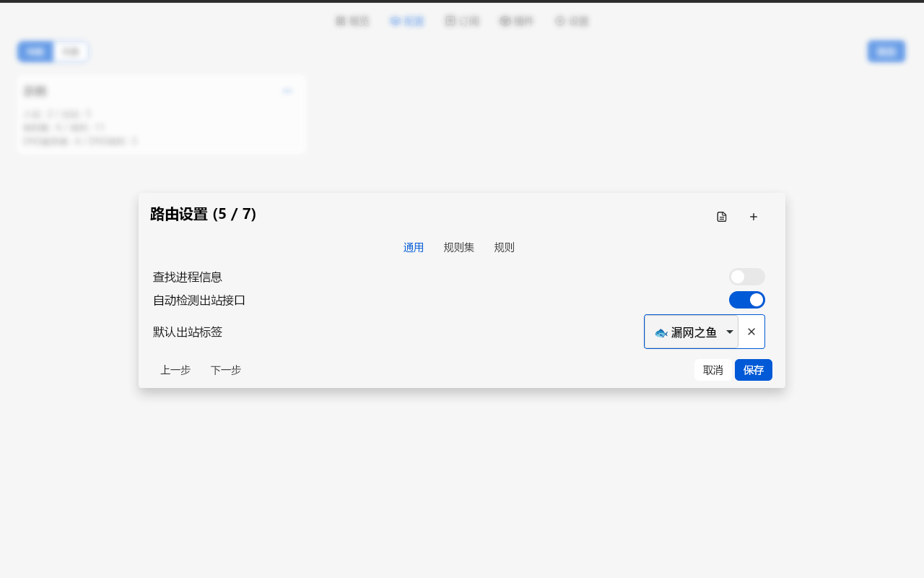
Task: Switch to the 规则集 tab
Action: click(x=459, y=247)
